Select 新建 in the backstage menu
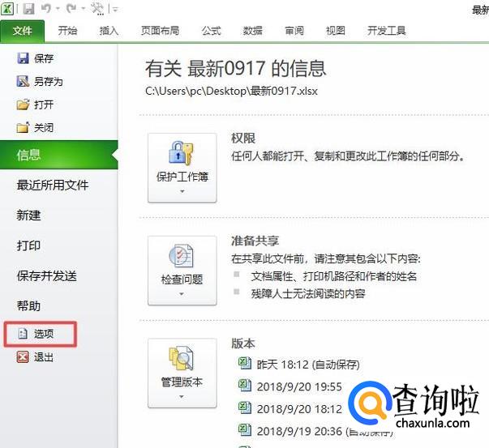Screen dimensions: 489x448 click(28, 215)
